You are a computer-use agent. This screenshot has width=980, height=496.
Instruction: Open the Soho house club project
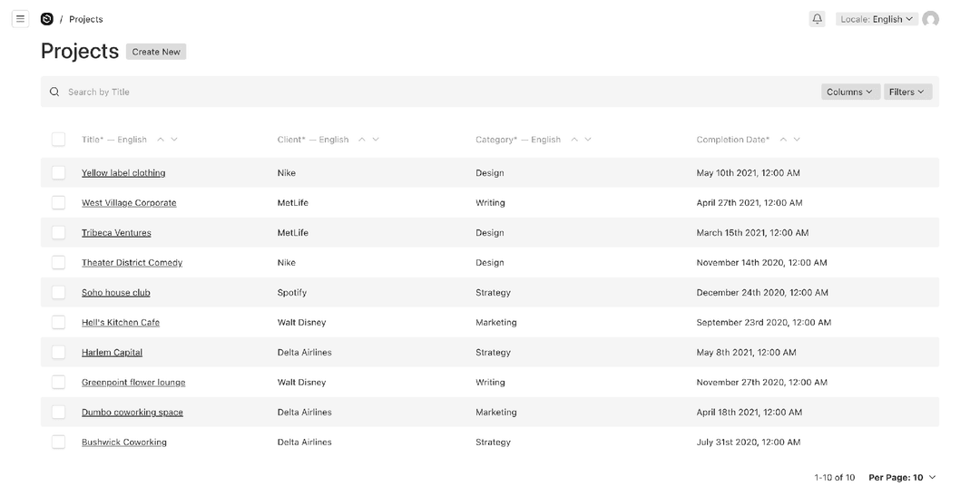(115, 293)
